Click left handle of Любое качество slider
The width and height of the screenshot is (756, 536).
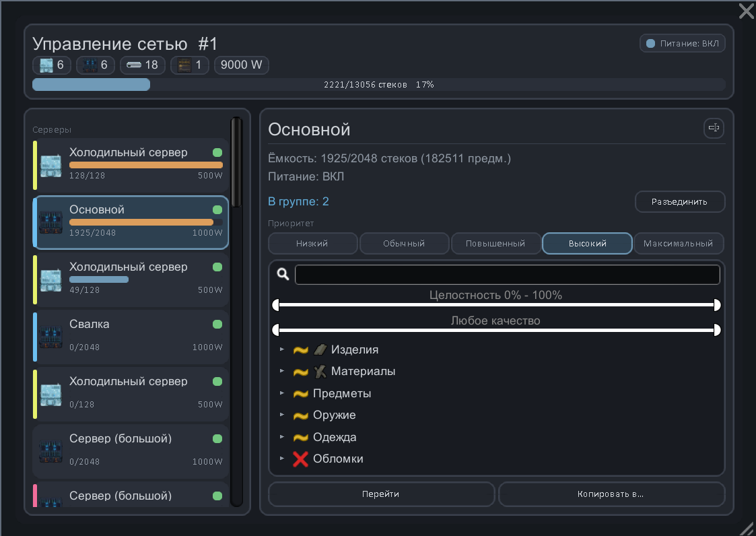click(x=276, y=330)
